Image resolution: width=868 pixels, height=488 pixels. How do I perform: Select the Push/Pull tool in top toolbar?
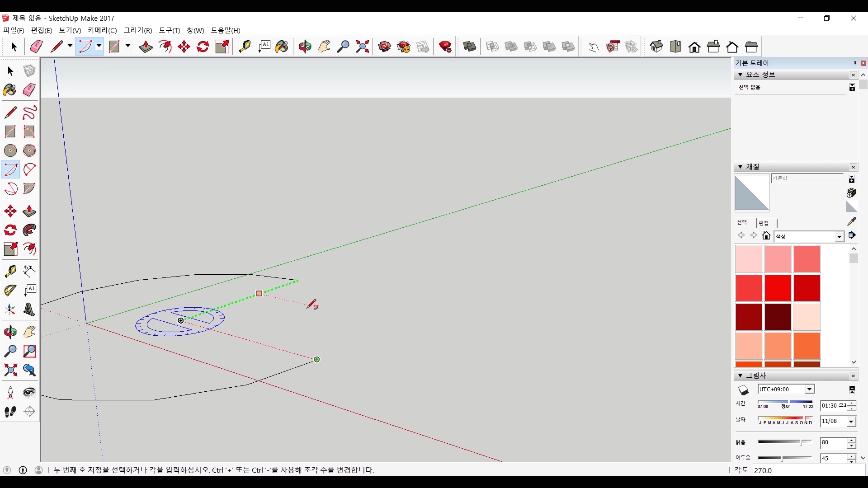coord(146,47)
